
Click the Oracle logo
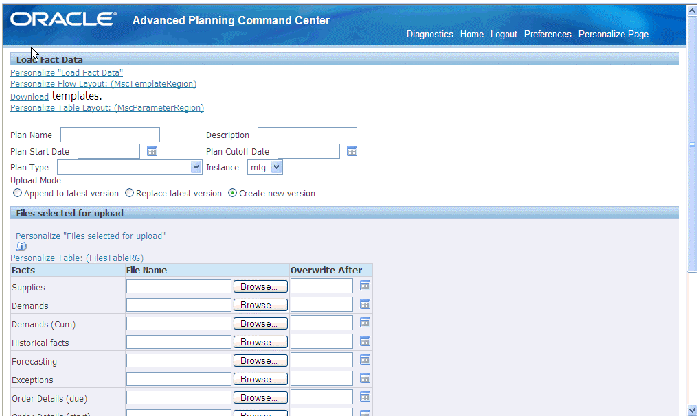[x=63, y=20]
